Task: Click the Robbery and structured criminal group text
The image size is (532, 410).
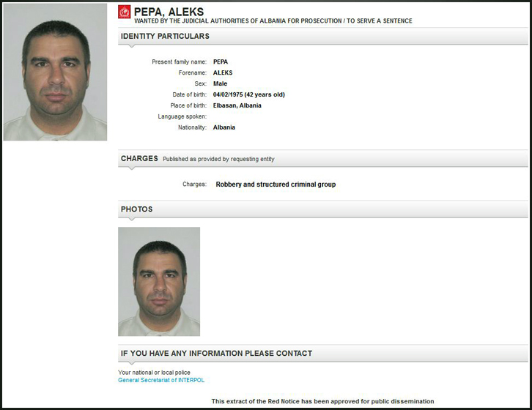Action: (276, 184)
